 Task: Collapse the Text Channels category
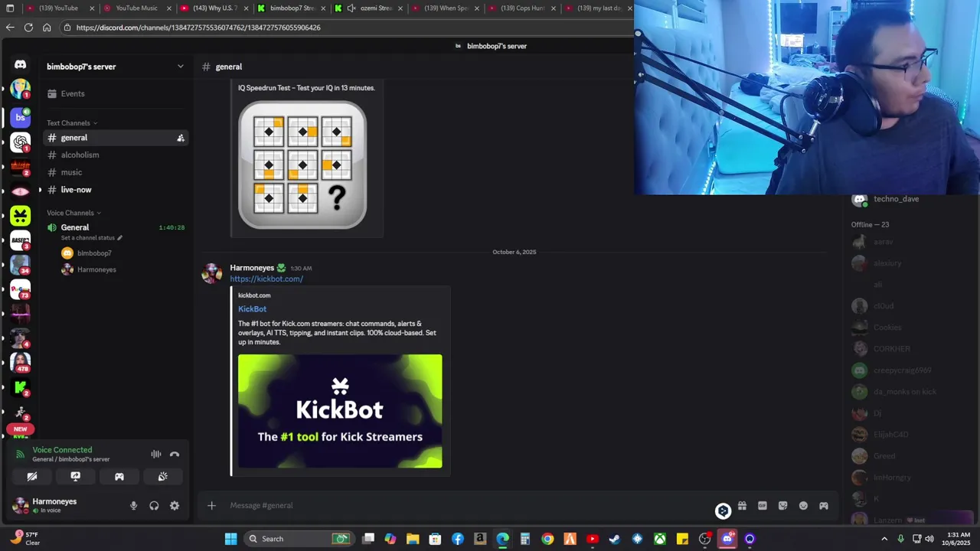click(72, 123)
